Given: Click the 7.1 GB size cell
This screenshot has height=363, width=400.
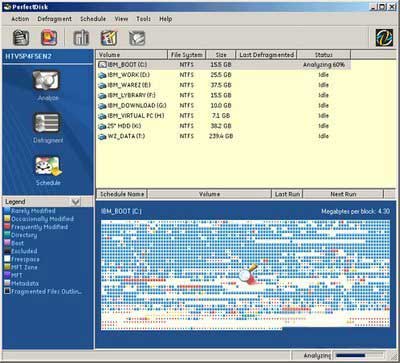Looking at the screenshot, I should (x=221, y=116).
